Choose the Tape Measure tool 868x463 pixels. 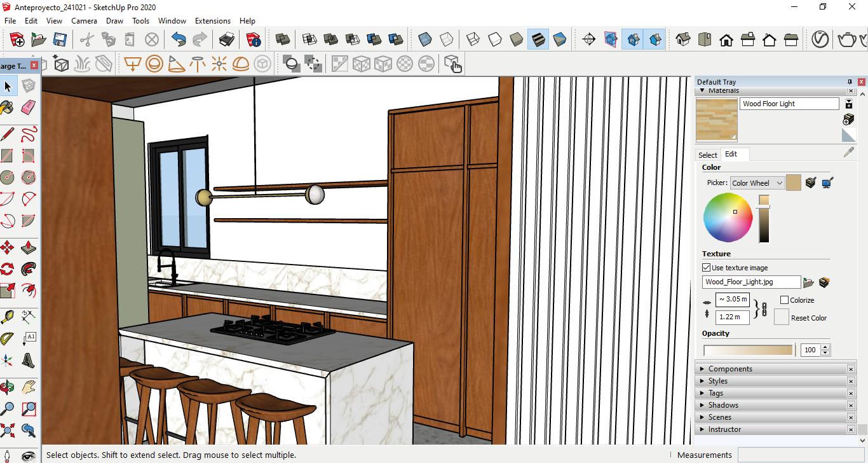(6, 317)
